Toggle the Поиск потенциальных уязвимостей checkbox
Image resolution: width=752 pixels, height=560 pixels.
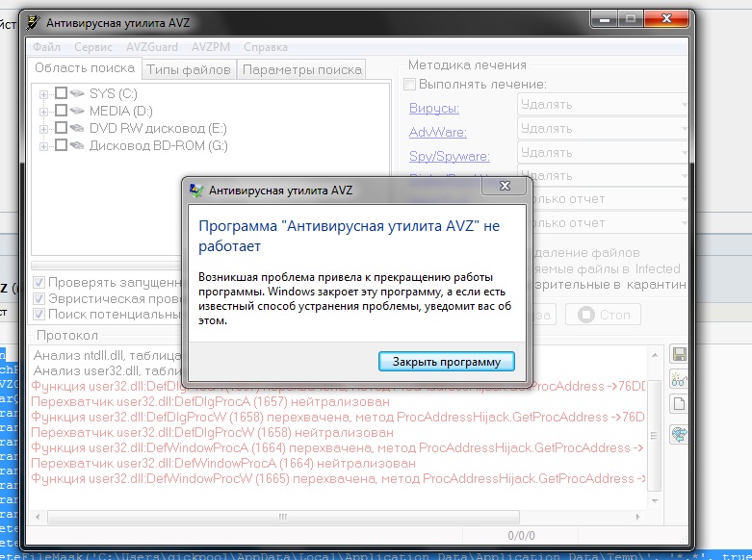coord(39,315)
